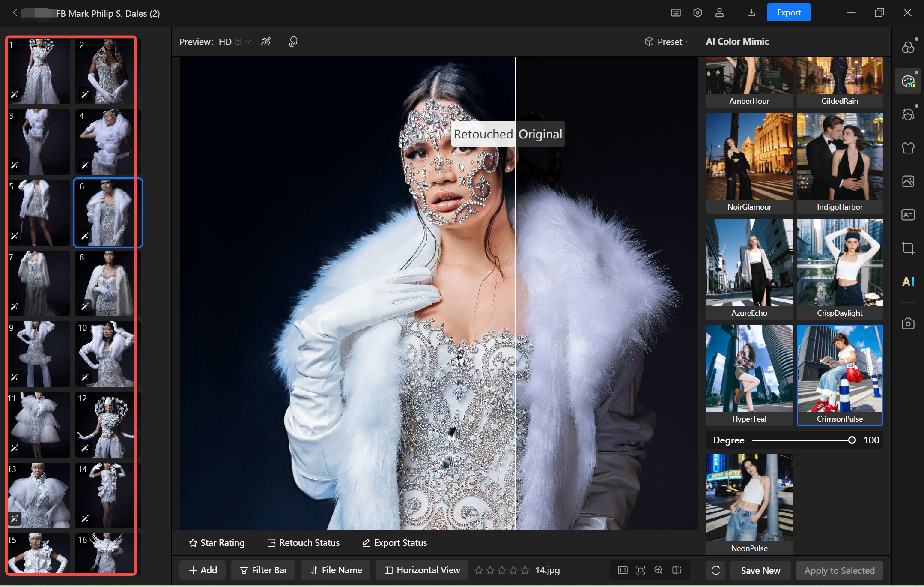Rate photo with the fifth star
Screen dimensions: 924x587
coord(525,570)
